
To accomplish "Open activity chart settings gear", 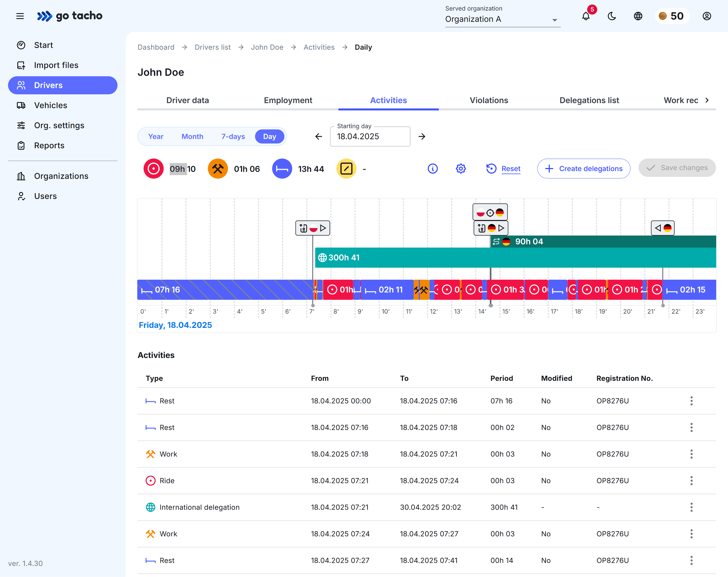I will [x=460, y=168].
